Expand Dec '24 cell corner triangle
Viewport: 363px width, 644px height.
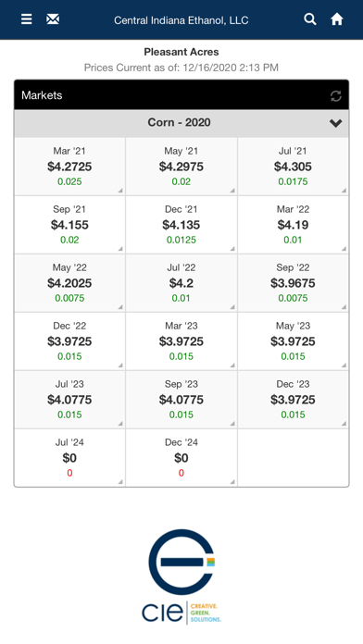(232, 482)
